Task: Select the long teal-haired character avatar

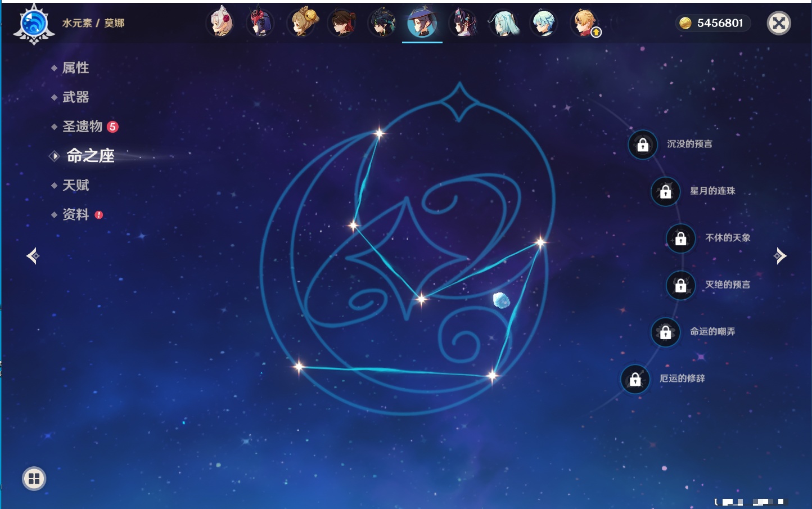Action: click(504, 23)
